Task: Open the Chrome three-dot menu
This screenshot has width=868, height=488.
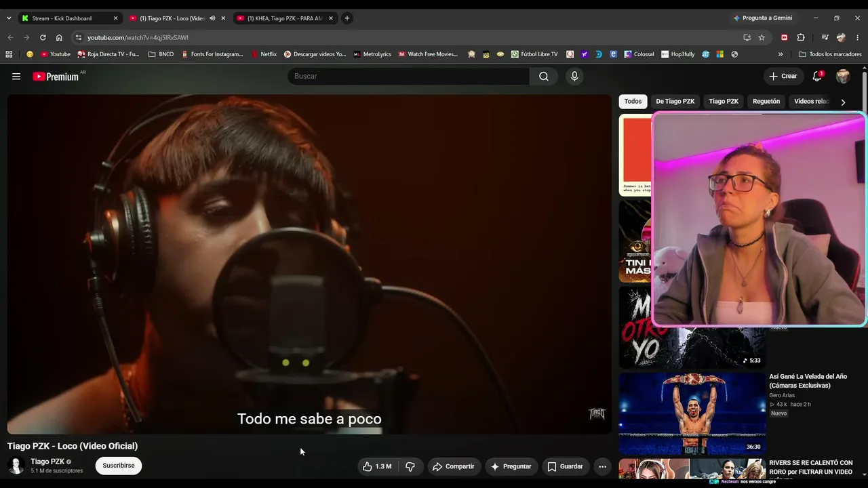Action: [x=858, y=37]
